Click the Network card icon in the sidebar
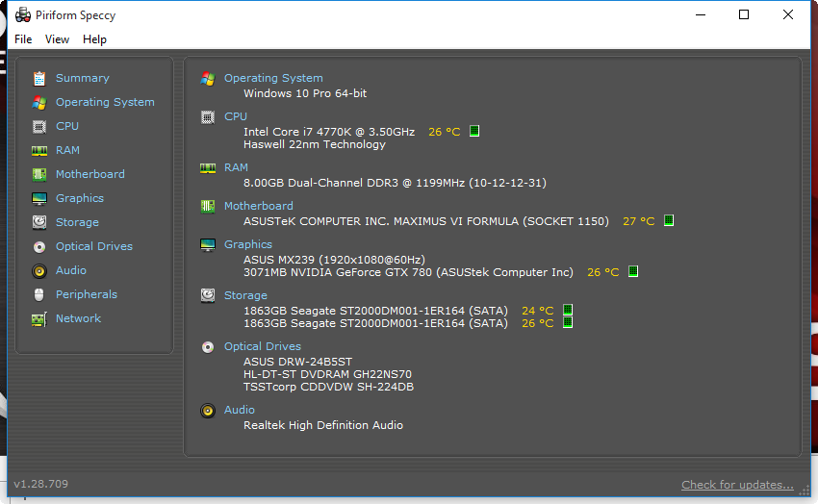Image resolution: width=818 pixels, height=504 pixels. click(x=39, y=318)
